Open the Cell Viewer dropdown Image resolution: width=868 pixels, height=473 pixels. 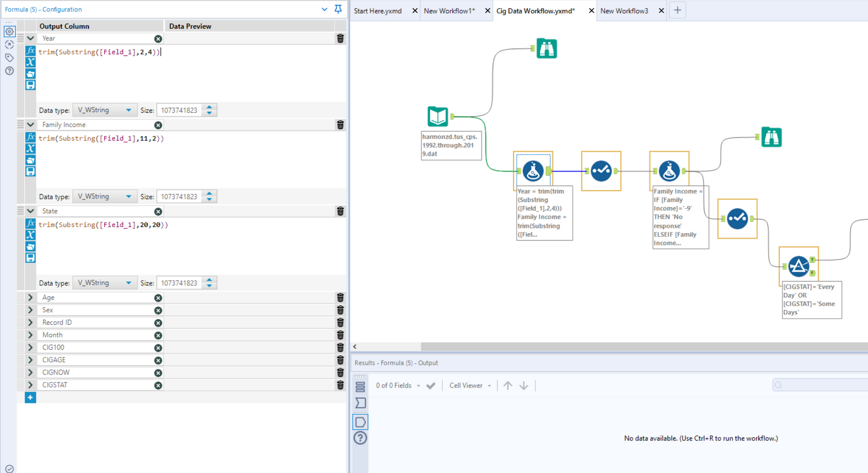[x=470, y=385]
